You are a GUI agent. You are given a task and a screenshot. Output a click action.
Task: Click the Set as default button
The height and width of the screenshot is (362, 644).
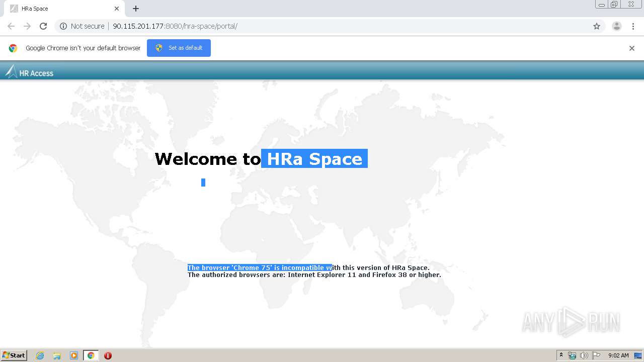tap(179, 48)
